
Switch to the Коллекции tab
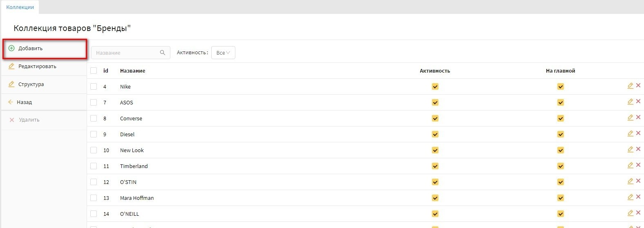point(20,7)
